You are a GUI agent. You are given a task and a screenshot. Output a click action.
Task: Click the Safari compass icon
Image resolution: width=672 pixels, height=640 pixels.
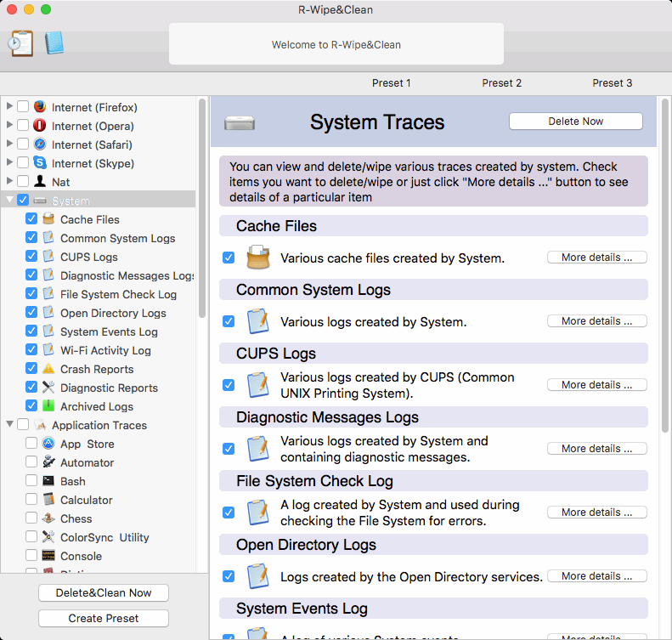[x=40, y=144]
